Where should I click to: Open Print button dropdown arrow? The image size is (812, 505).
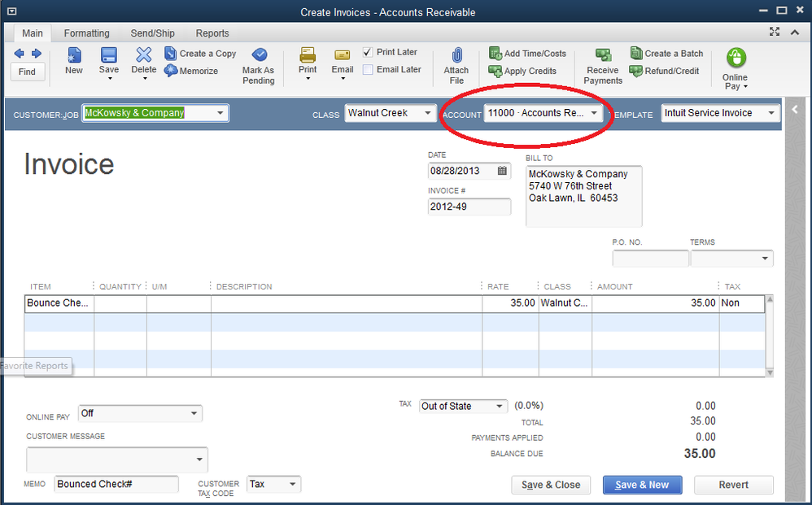pos(308,79)
